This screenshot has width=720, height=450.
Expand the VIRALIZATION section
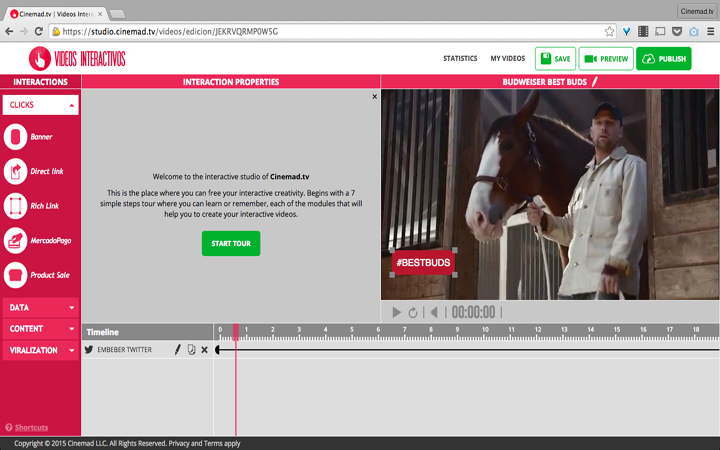click(40, 350)
